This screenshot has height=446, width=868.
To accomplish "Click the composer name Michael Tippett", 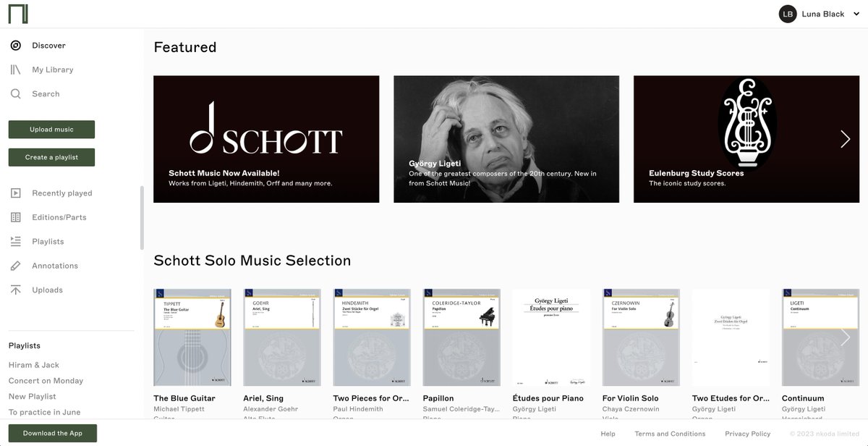I will [x=179, y=409].
